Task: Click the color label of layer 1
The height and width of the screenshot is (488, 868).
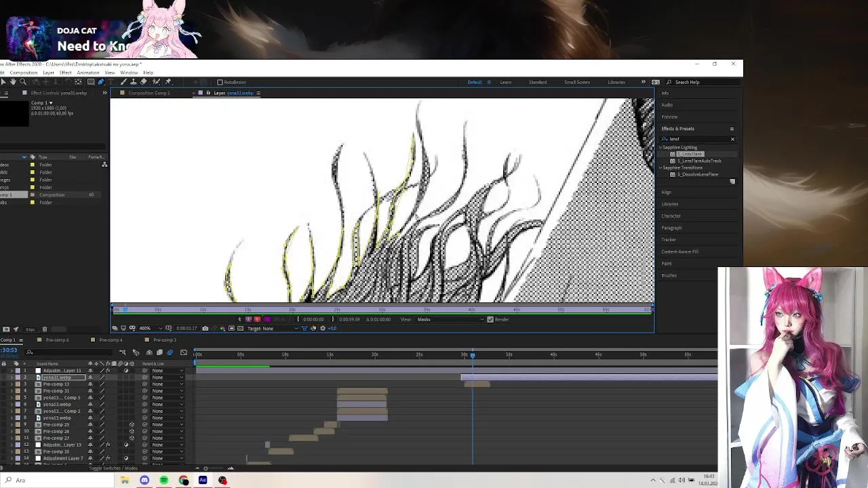Action: [x=18, y=371]
